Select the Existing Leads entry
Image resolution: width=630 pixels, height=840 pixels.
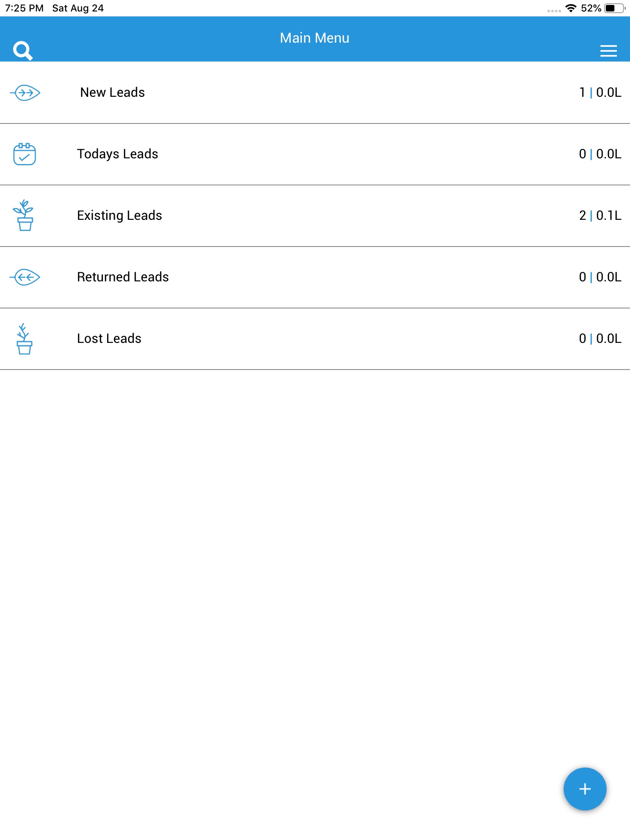[x=119, y=216]
